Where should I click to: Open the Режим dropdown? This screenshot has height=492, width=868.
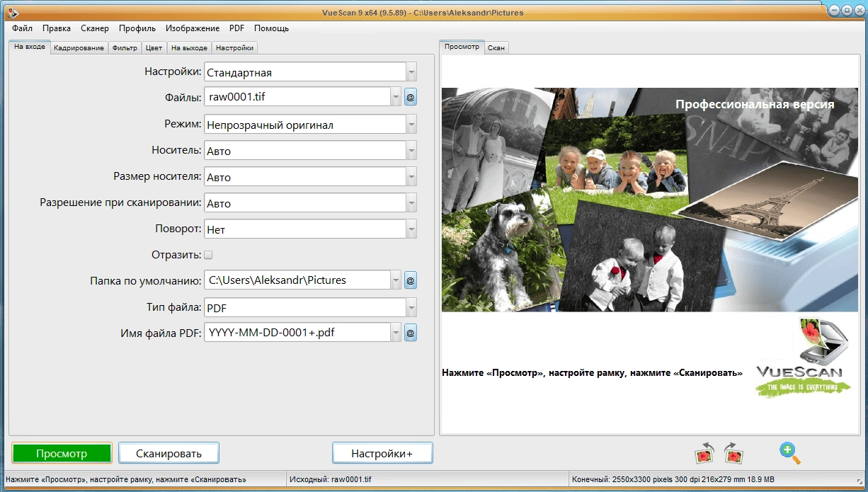click(x=310, y=125)
